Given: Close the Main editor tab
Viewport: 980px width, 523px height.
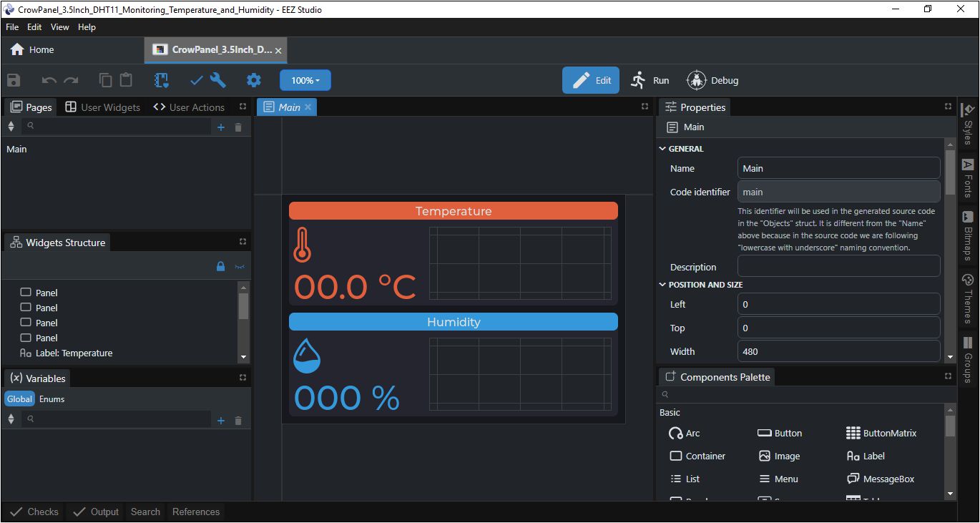Looking at the screenshot, I should pyautogui.click(x=308, y=107).
